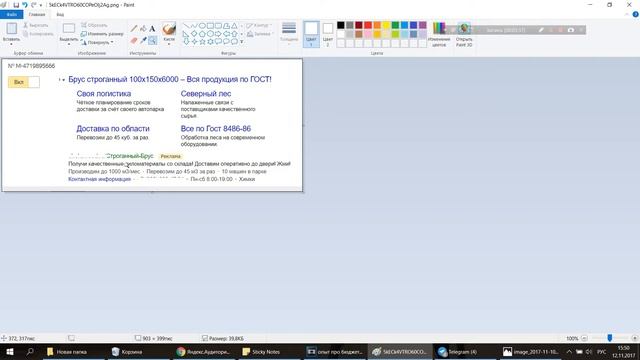Open the Brushes (Кисти) dropdown arrow
Screen dimensions: 640x360
(x=169, y=44)
